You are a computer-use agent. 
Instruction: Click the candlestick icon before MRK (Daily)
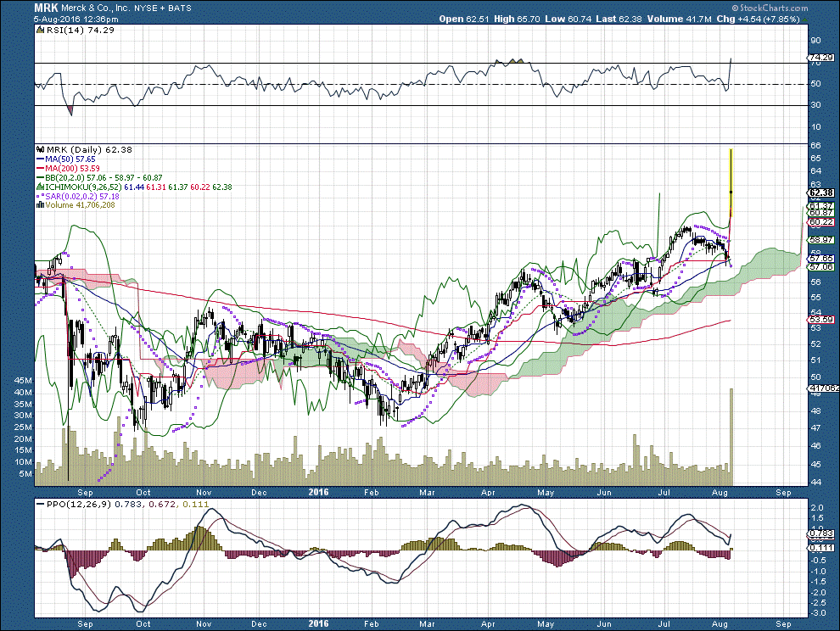[x=40, y=149]
